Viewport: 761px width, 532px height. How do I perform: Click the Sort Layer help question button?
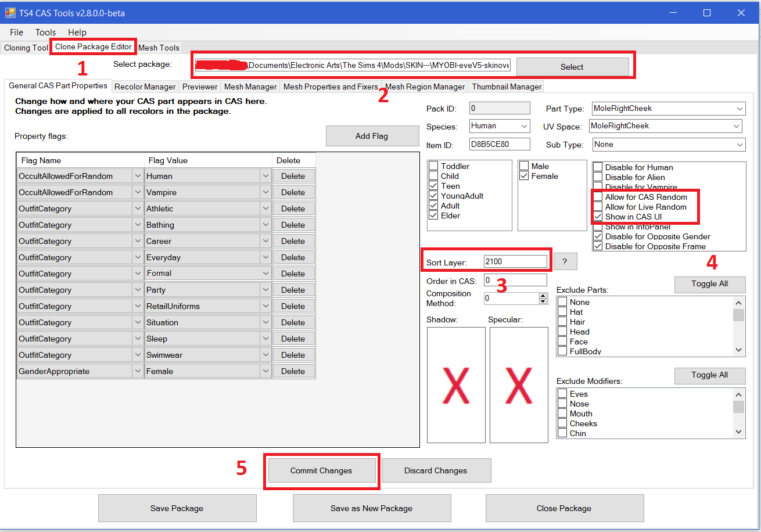pos(565,262)
